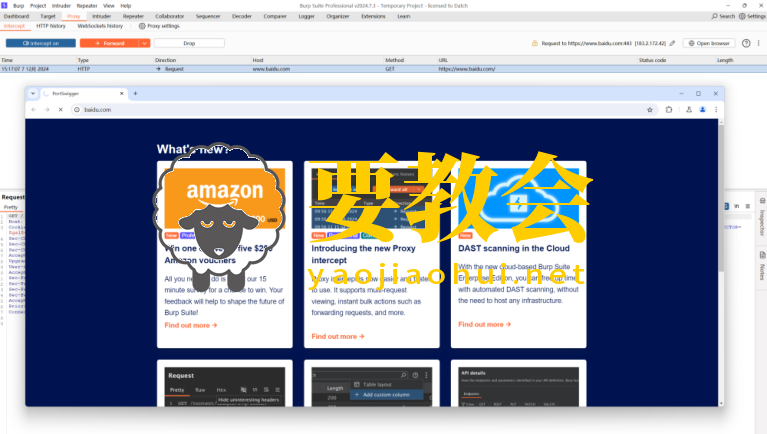
Task: Go forward in the browser
Action: pyautogui.click(x=47, y=110)
